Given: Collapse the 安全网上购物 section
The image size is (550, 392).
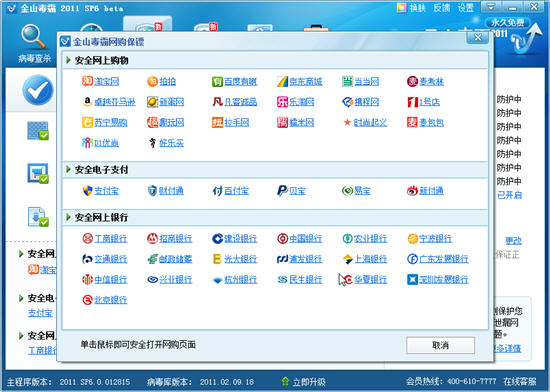Looking at the screenshot, I should tap(68, 60).
